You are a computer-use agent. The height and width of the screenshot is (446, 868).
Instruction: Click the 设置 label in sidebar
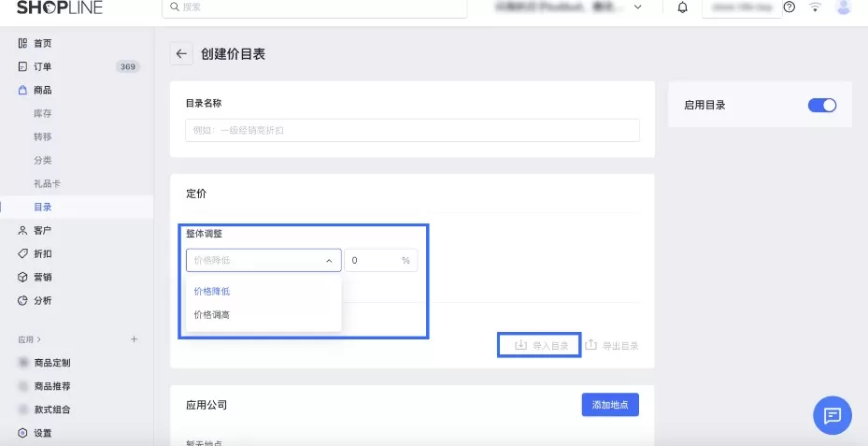43,433
